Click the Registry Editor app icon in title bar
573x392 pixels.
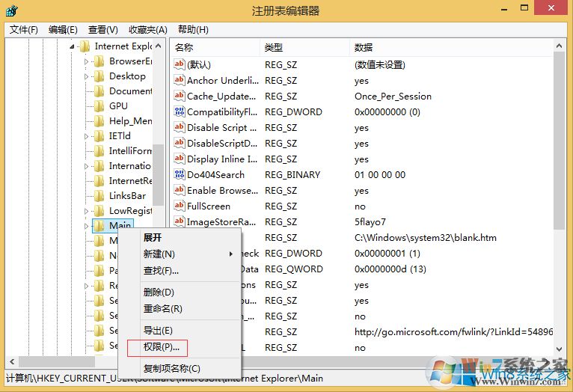click(12, 10)
